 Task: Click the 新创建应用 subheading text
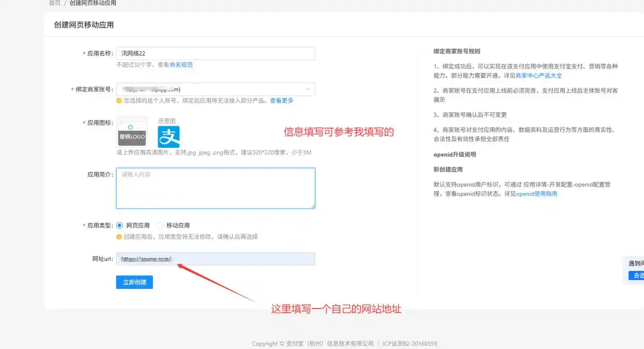click(x=448, y=170)
